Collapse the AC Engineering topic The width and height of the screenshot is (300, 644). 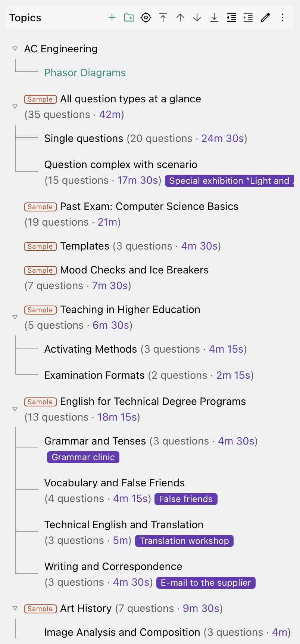pos(15,49)
